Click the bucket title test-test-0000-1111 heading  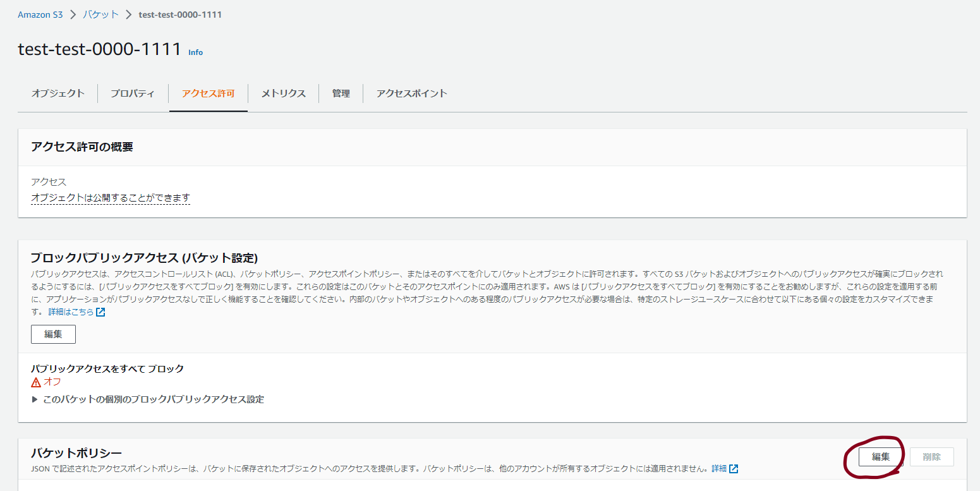tap(100, 49)
